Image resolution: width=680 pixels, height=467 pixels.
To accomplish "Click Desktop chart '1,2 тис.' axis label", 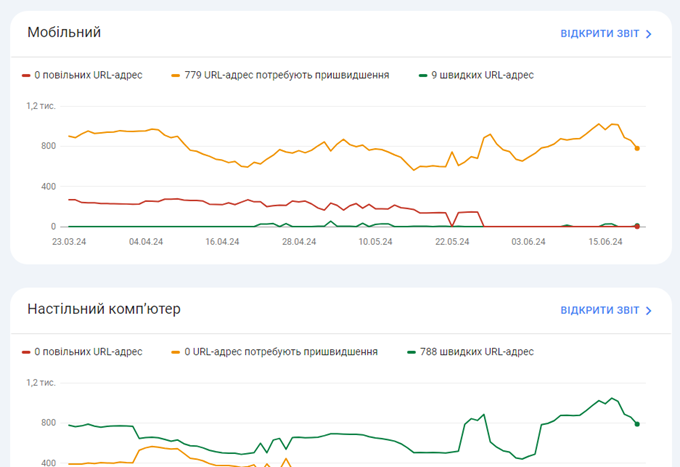I will [x=41, y=382].
